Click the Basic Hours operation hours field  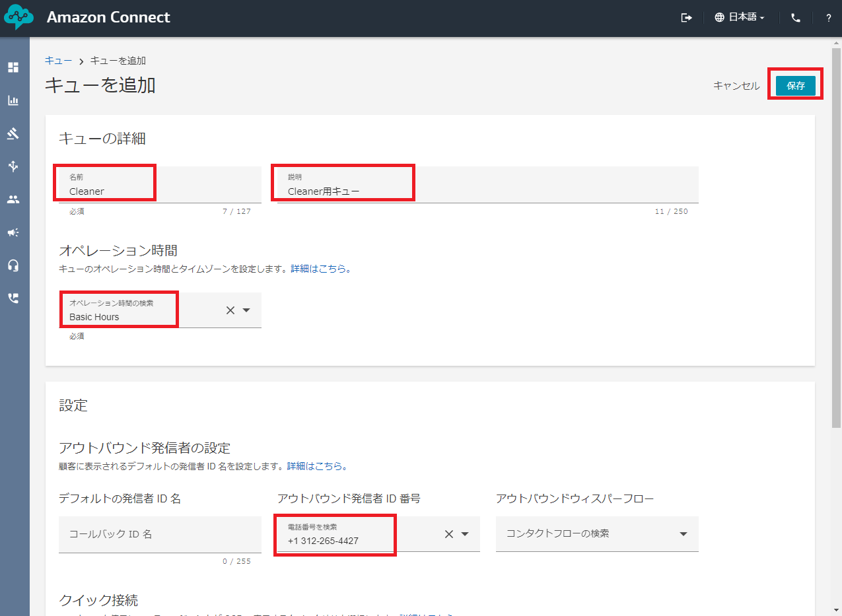pos(160,310)
